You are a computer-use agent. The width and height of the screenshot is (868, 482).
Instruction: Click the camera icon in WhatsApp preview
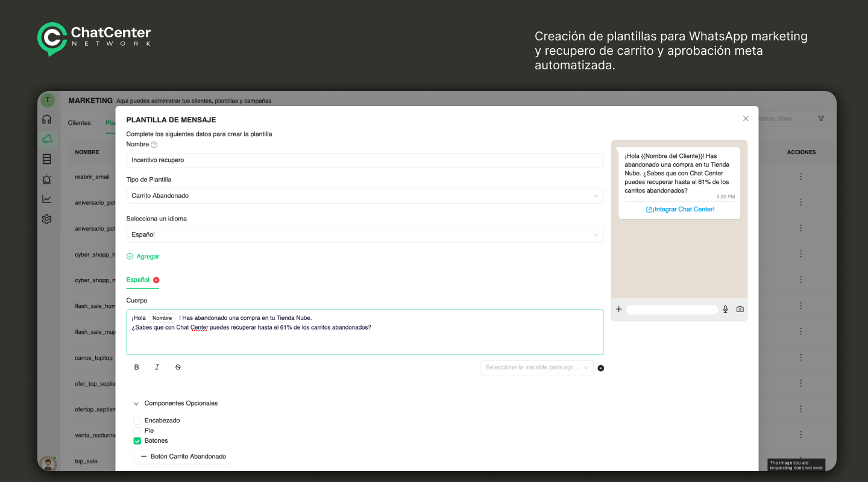[x=740, y=309]
